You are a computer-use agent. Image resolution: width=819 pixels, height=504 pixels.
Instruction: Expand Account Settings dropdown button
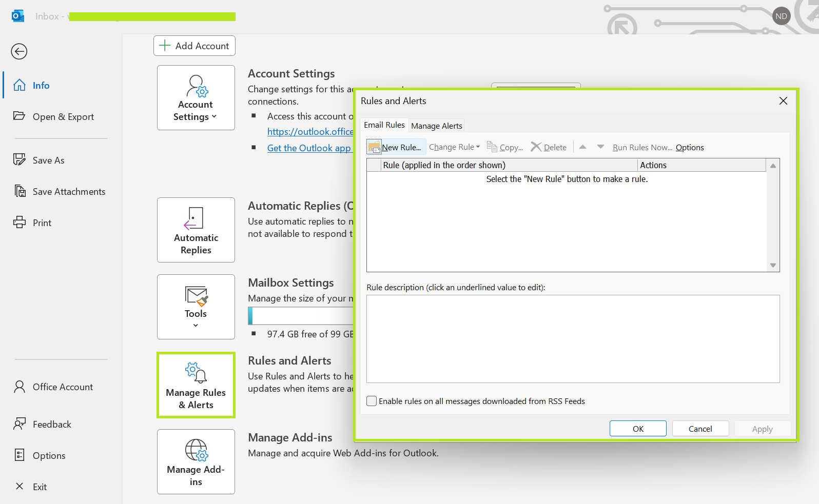196,97
